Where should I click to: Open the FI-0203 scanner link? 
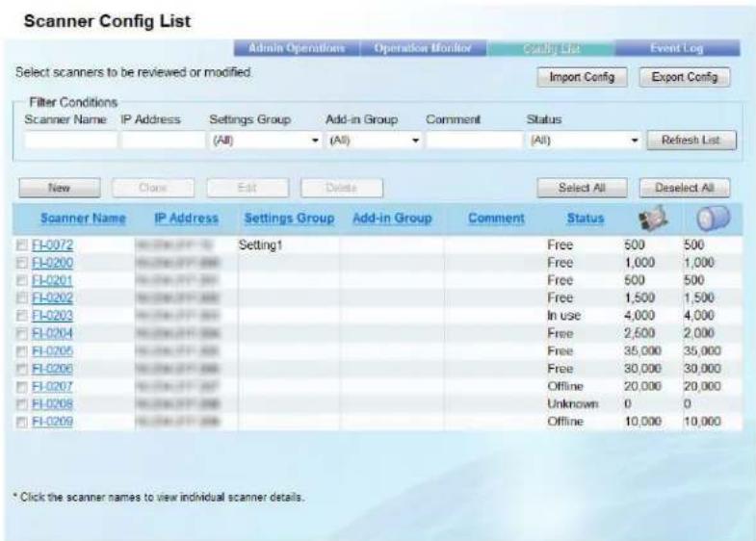coord(52,316)
